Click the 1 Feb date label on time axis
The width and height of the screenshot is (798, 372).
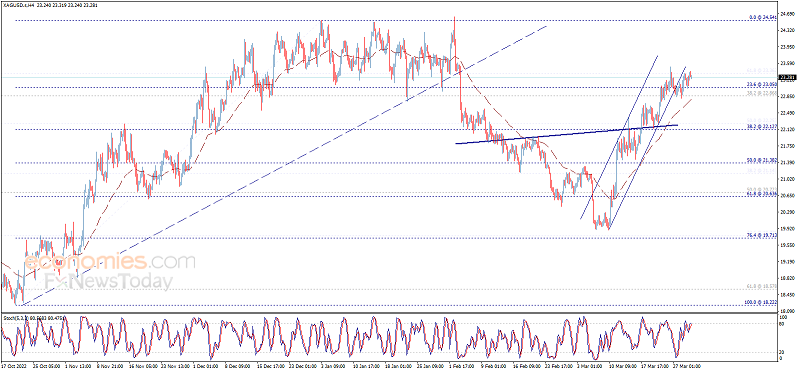tap(461, 365)
